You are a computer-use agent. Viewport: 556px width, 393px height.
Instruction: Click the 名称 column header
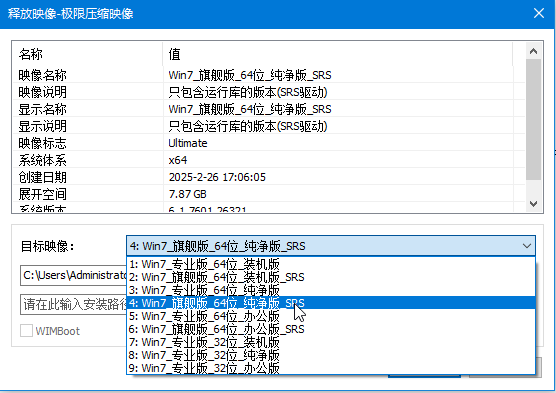click(x=88, y=54)
